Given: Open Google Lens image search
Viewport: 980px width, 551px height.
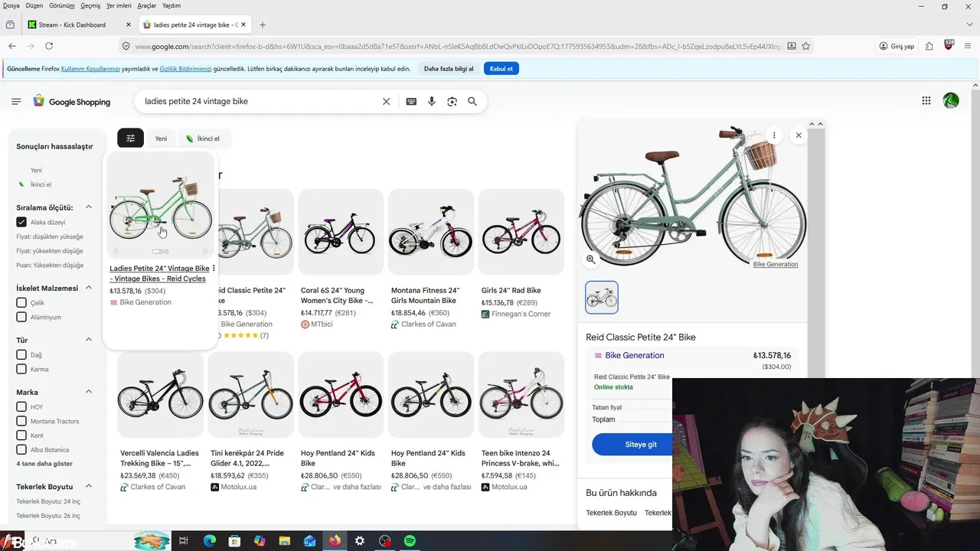Looking at the screenshot, I should tap(452, 102).
